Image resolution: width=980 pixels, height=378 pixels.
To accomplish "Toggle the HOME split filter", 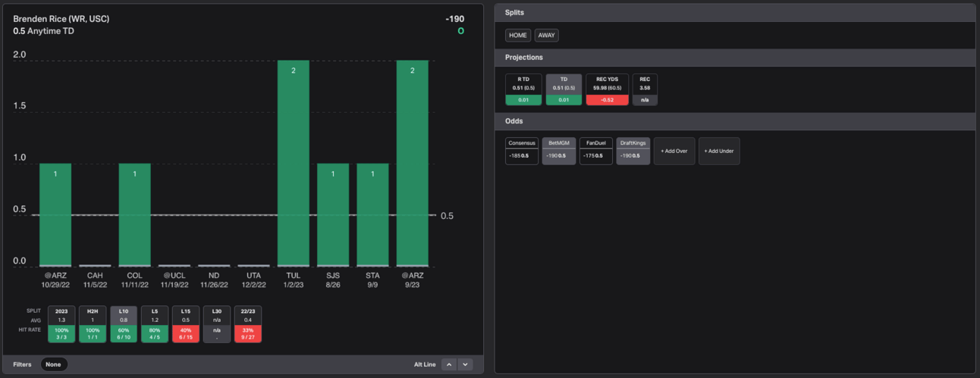I will [x=518, y=36].
